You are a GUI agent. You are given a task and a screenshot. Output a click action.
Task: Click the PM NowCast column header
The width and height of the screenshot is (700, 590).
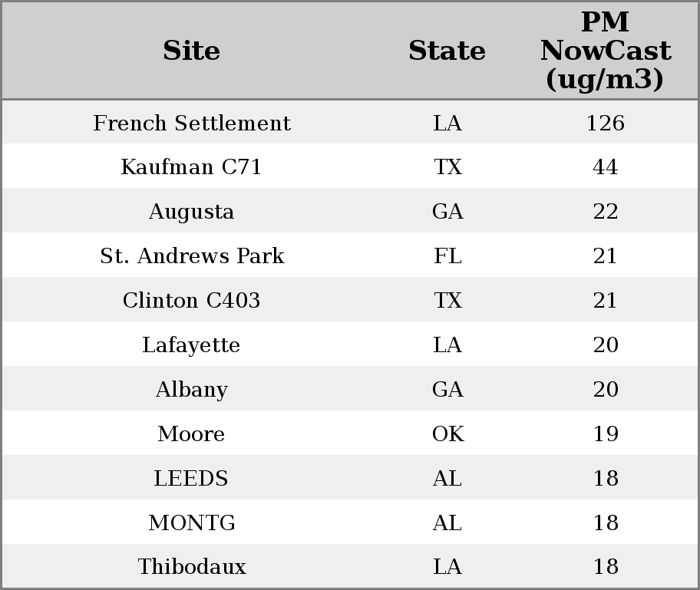(x=605, y=51)
